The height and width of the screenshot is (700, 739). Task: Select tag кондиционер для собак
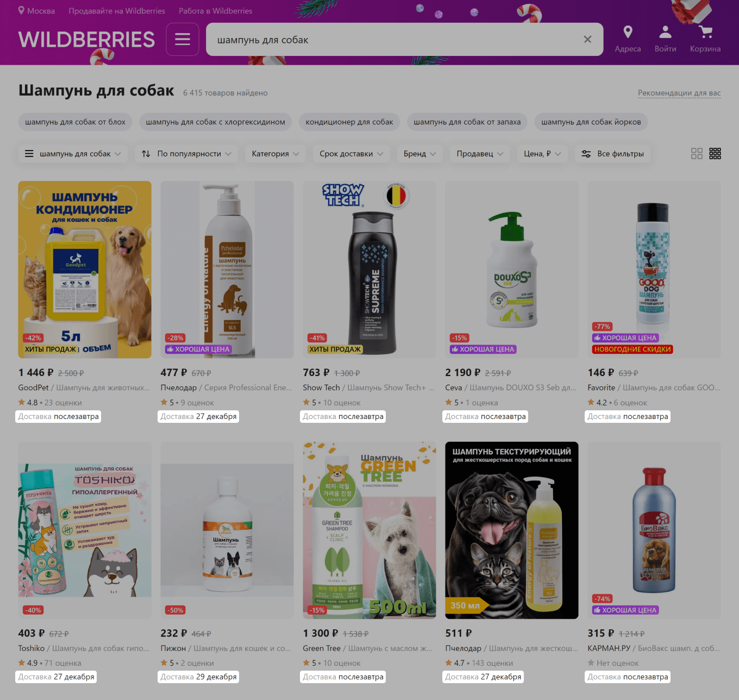pos(349,122)
